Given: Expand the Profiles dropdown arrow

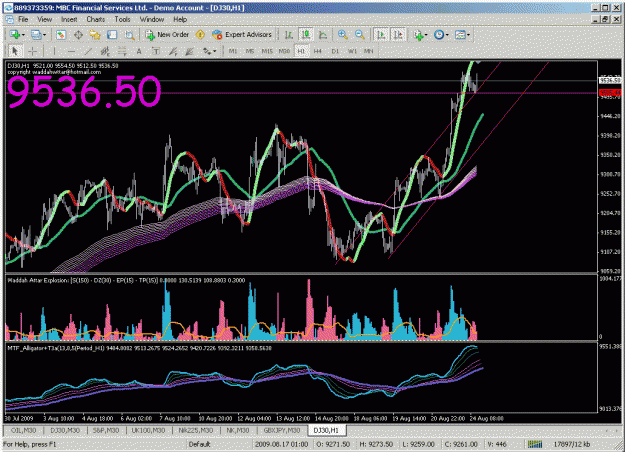Looking at the screenshot, I should point(44,35).
